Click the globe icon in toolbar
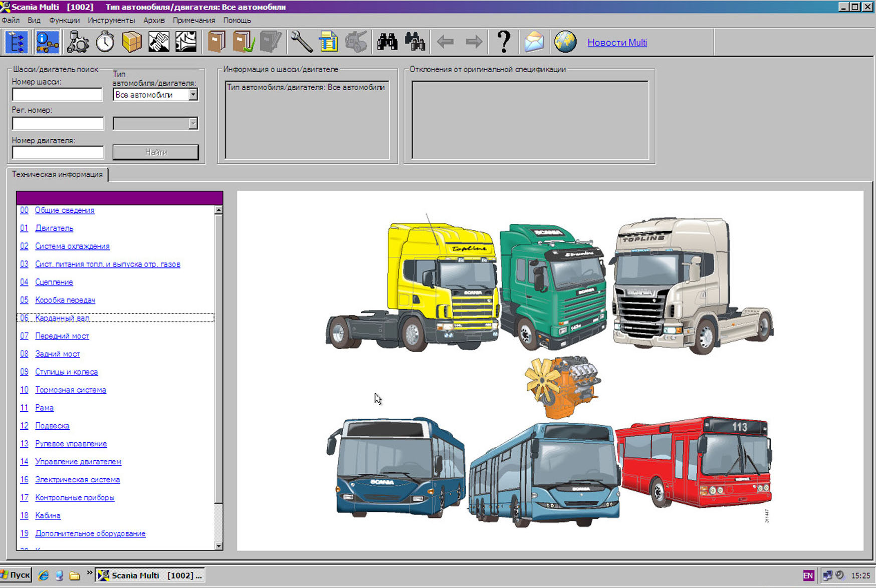876x588 pixels. pos(565,42)
